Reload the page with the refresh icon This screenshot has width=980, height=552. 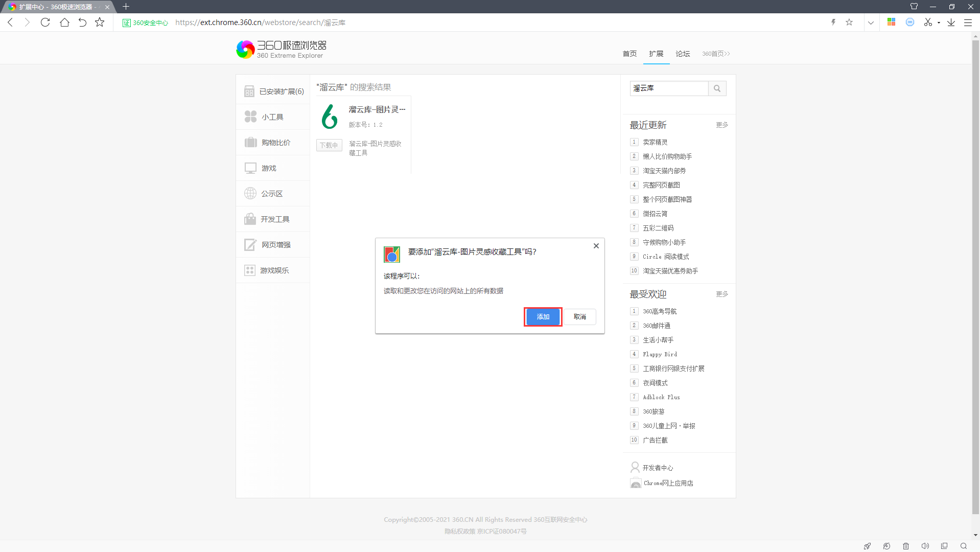click(x=45, y=22)
